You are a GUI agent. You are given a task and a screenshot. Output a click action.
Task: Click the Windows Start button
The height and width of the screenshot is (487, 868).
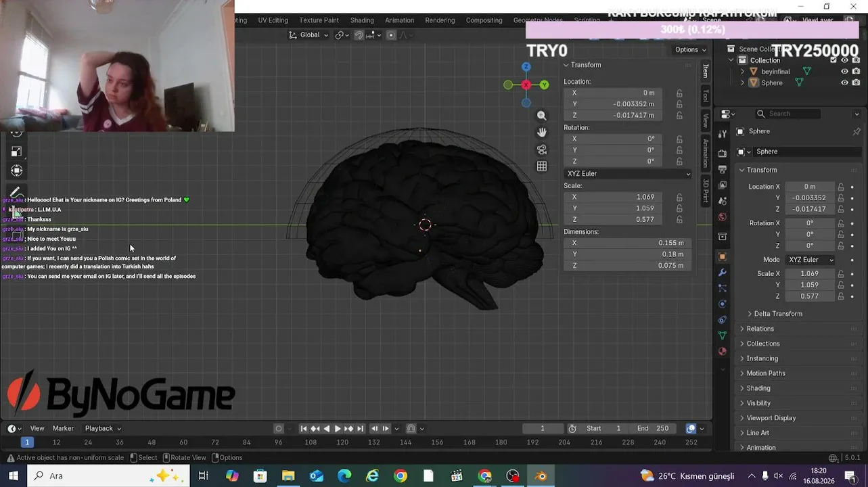(13, 476)
